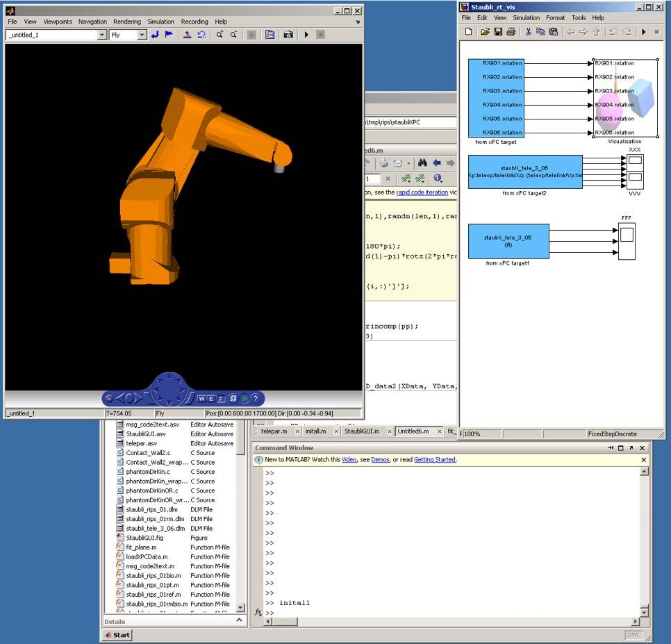Select the Visualisation VR Sink block

point(625,98)
